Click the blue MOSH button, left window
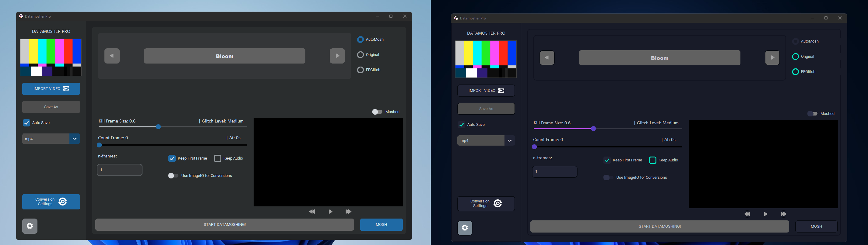The width and height of the screenshot is (868, 245). 381,224
